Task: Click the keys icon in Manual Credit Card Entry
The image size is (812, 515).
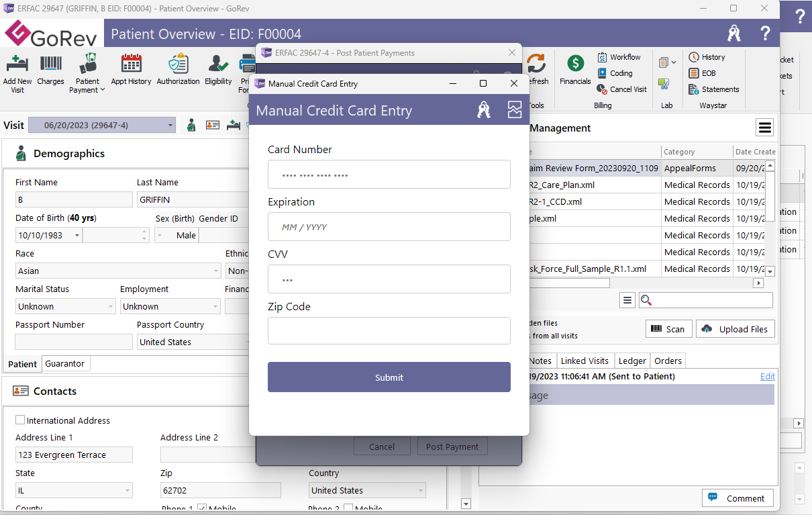Action: [484, 110]
